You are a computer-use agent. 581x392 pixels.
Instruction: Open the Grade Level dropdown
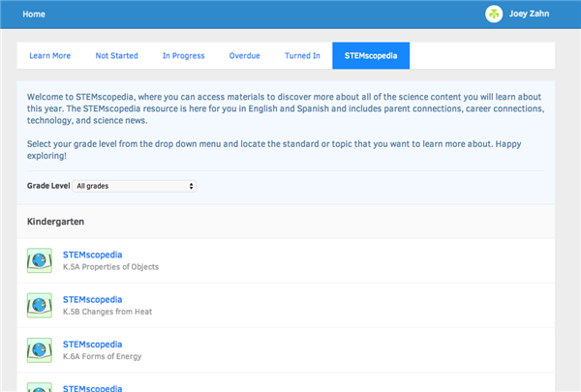pyautogui.click(x=135, y=185)
